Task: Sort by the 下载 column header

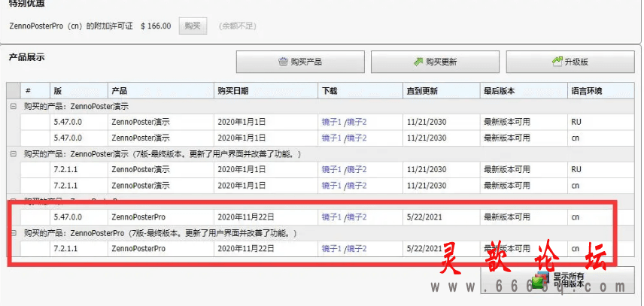Action: 360,91
